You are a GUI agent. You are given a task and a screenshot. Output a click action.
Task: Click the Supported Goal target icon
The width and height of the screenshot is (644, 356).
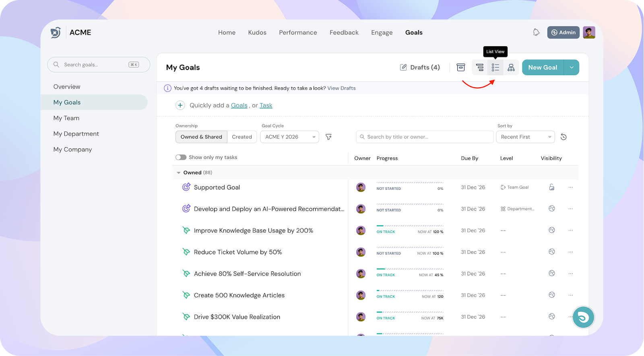pos(186,187)
